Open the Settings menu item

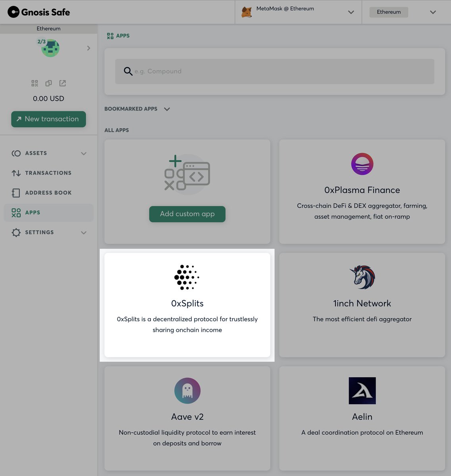click(49, 232)
